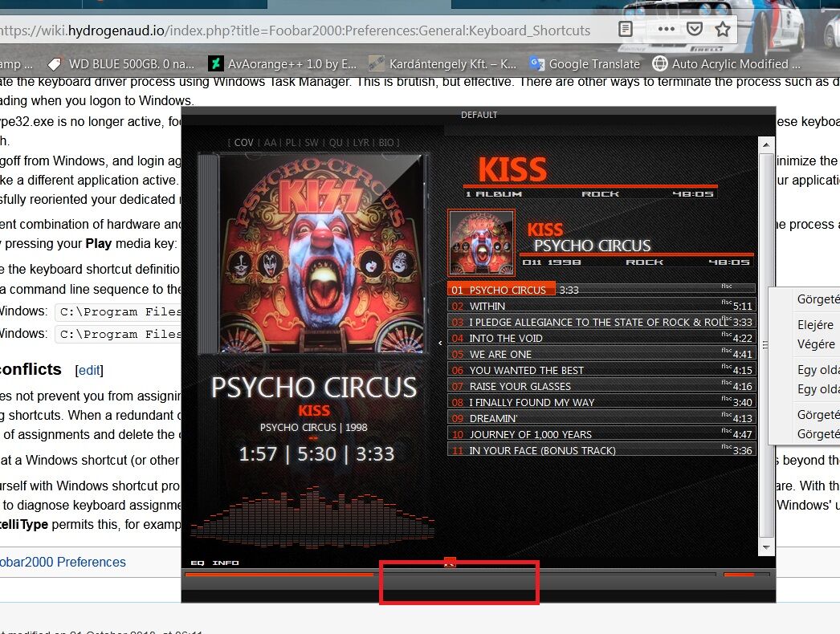Image resolution: width=840 pixels, height=634 pixels.
Task: Open the INFO panel
Action: [226, 563]
